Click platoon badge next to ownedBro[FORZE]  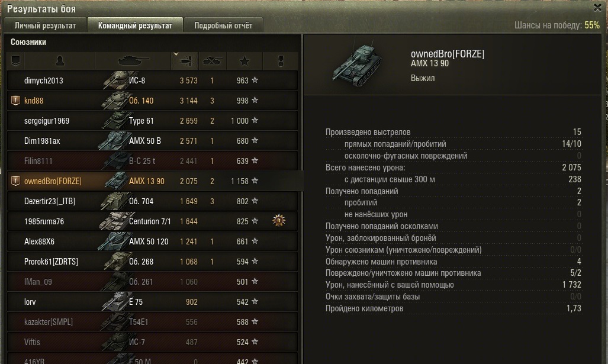15,181
